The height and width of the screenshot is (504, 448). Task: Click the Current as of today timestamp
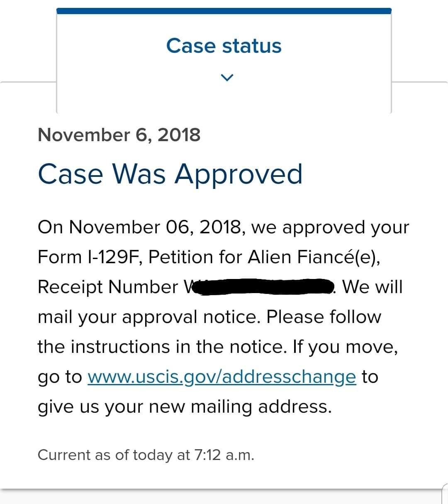(146, 455)
